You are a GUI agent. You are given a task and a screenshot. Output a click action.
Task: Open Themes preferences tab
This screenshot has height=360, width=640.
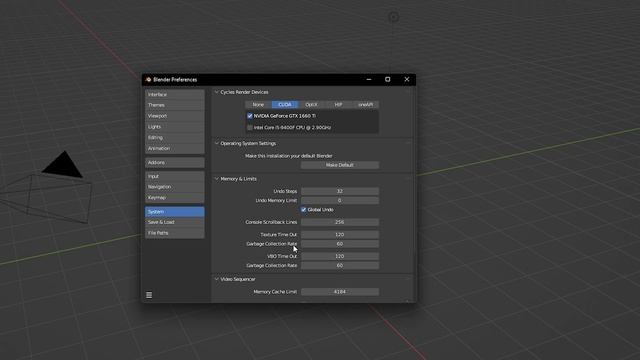175,105
